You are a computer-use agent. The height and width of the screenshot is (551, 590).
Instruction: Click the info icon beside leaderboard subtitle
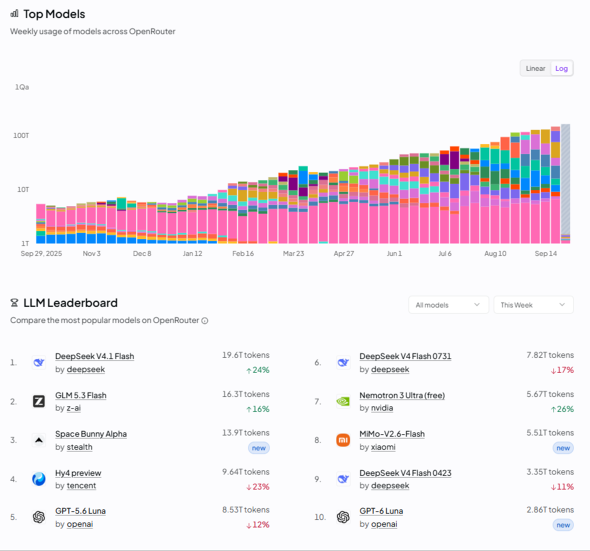click(205, 321)
